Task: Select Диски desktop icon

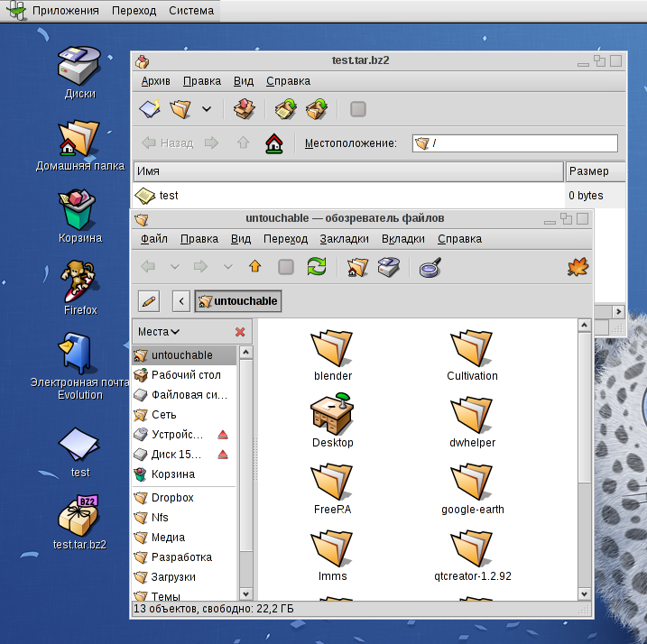Action: tap(80, 73)
